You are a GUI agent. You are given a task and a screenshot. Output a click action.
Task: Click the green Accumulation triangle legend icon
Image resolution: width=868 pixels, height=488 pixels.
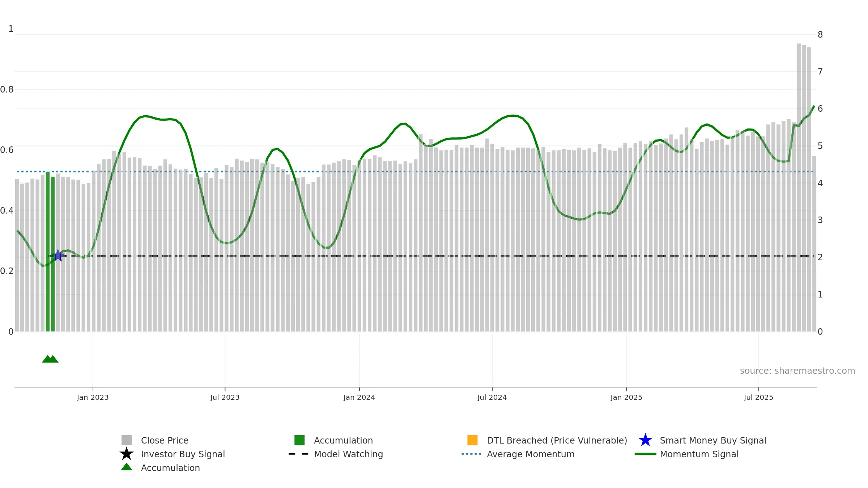[x=127, y=467]
